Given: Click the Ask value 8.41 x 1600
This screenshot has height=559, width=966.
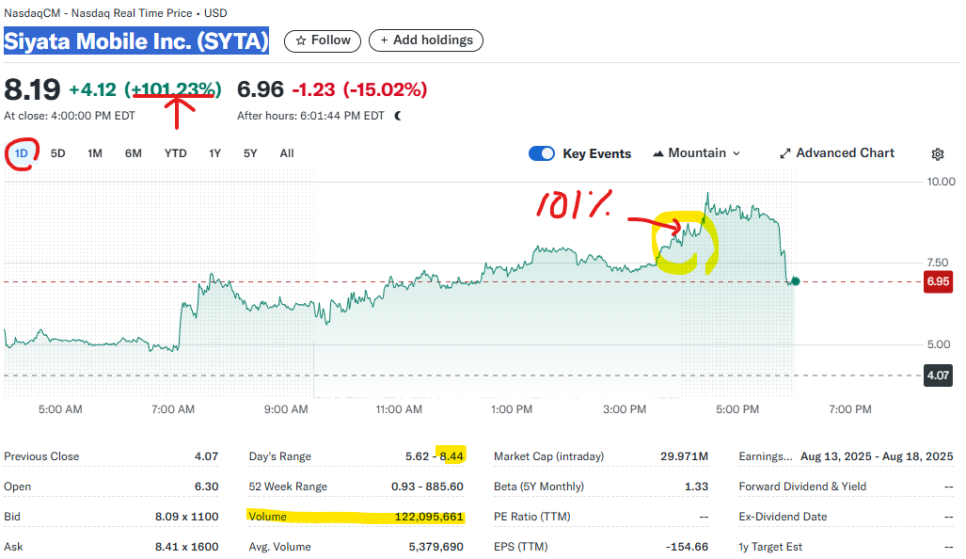Looking at the screenshot, I should click(x=187, y=547).
